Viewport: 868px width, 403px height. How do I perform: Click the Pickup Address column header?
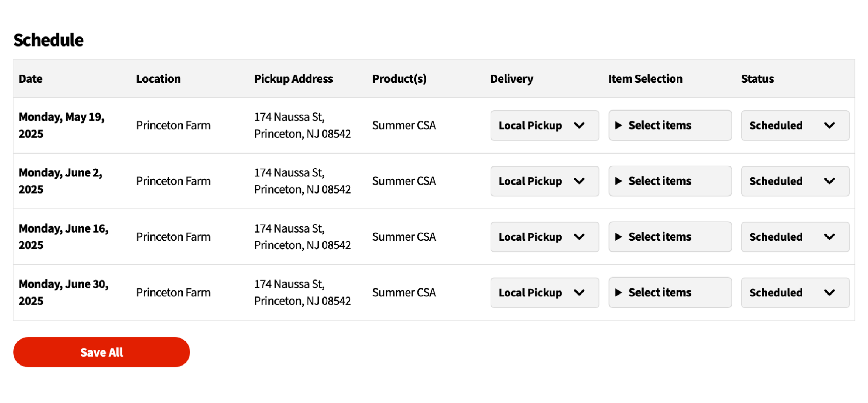click(293, 79)
